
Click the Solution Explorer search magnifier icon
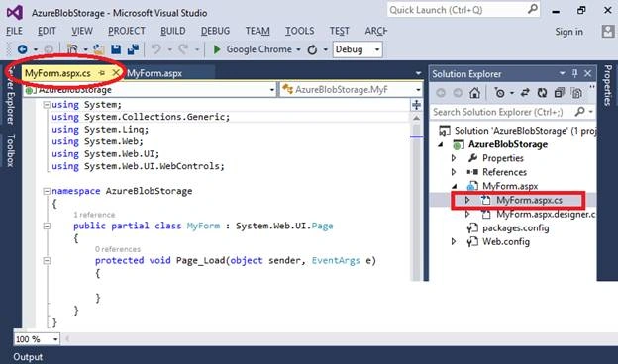(579, 112)
